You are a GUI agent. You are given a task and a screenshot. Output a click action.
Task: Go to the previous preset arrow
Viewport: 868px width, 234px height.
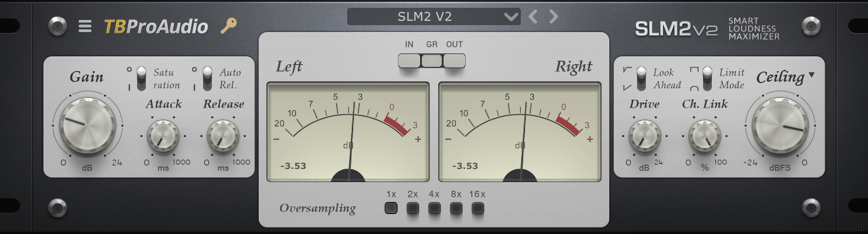pos(533,17)
